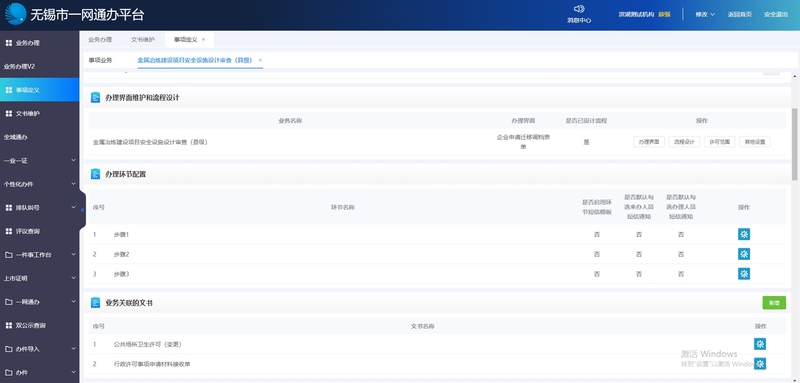The width and height of the screenshot is (800, 383).
Task: Click the scrollbar up arrow
Action: [794, 76]
